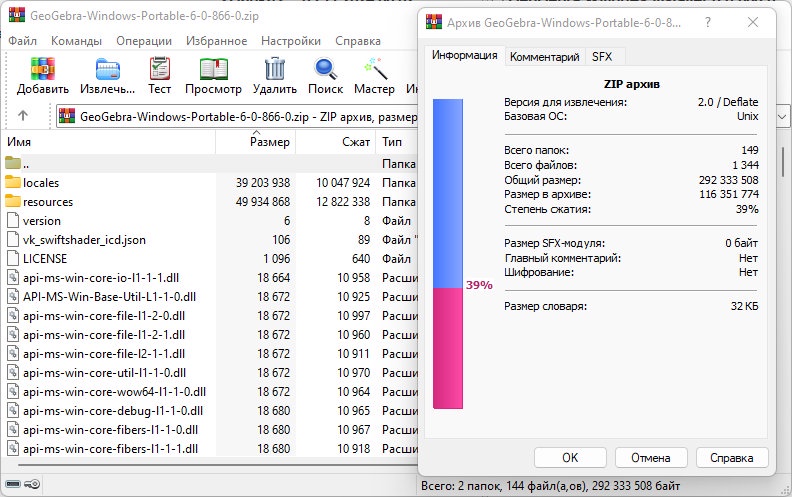Switch to the Комментарий tab
Screen dimensions: 792x497
[x=544, y=57]
